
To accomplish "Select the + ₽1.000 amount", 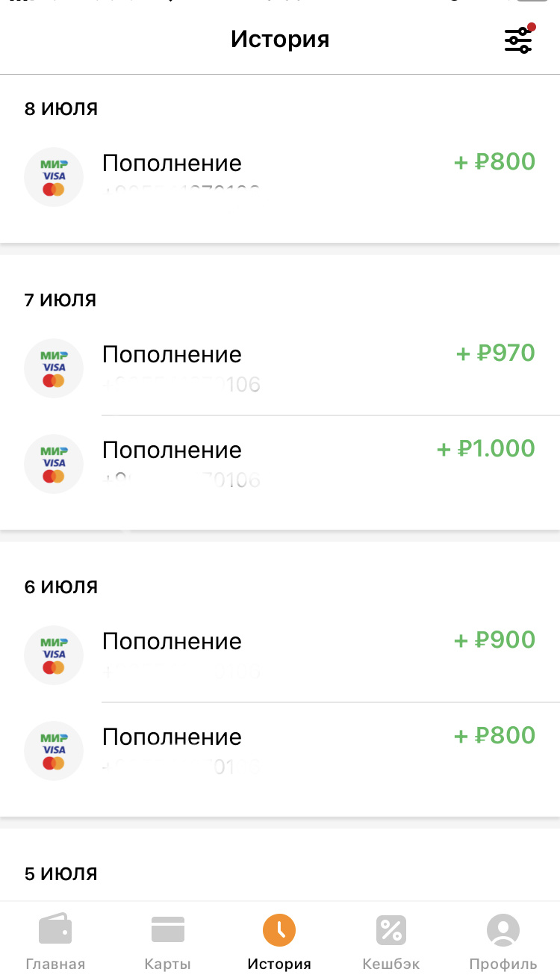I will [486, 449].
